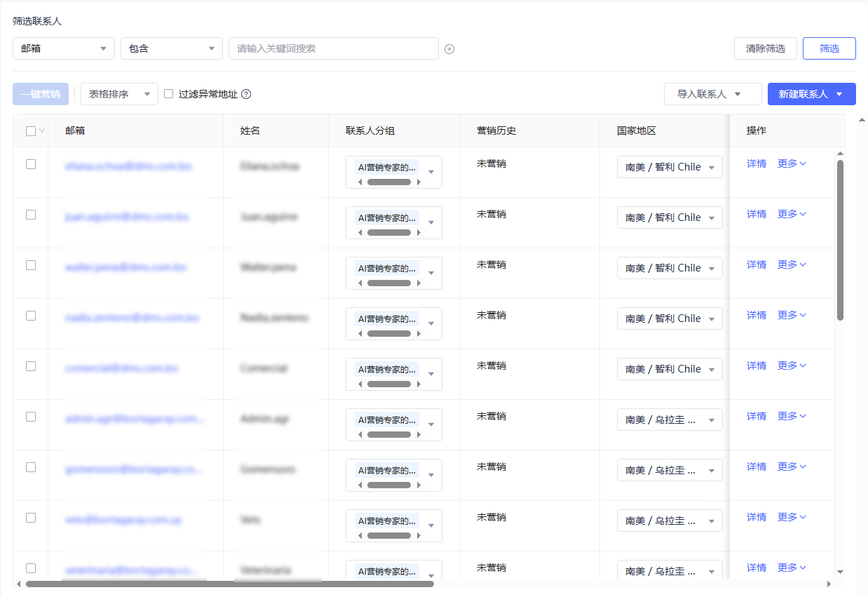Click the keyword search input field
This screenshot has height=597, width=868.
coord(333,48)
